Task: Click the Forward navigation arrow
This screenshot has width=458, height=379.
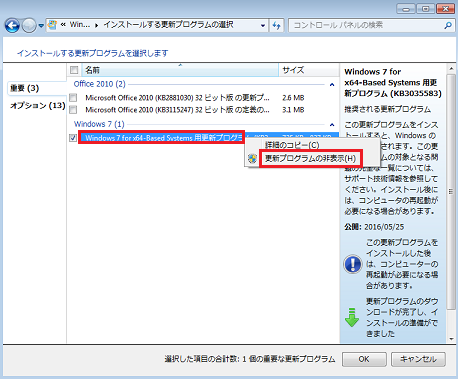Action: click(x=29, y=25)
